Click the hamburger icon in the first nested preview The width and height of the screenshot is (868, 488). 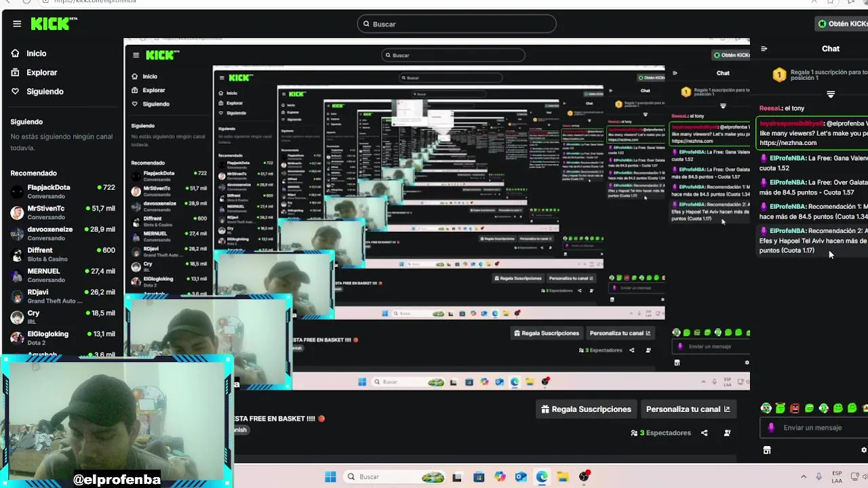point(136,55)
